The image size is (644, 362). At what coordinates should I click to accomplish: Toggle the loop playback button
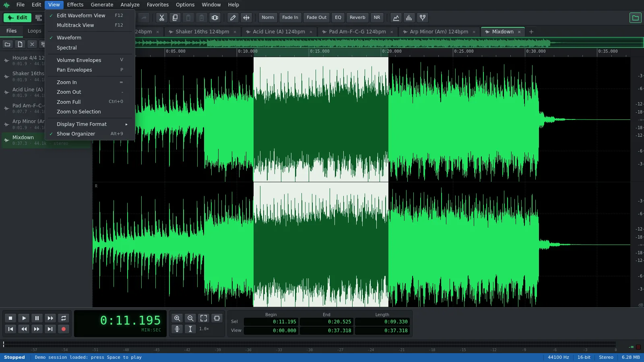click(x=64, y=318)
